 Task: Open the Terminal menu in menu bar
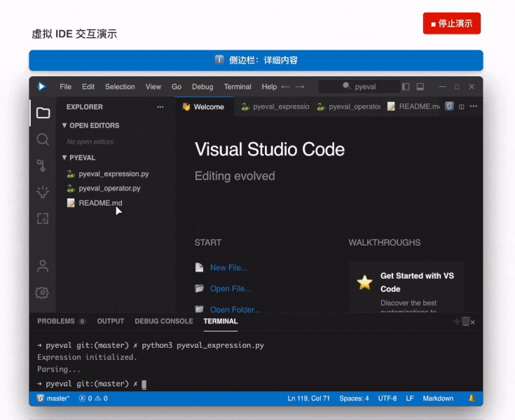point(238,87)
